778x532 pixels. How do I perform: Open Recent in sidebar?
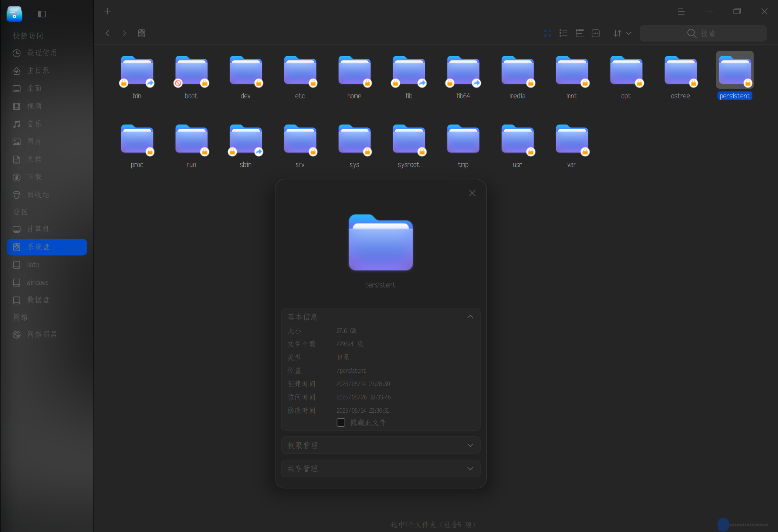point(47,53)
